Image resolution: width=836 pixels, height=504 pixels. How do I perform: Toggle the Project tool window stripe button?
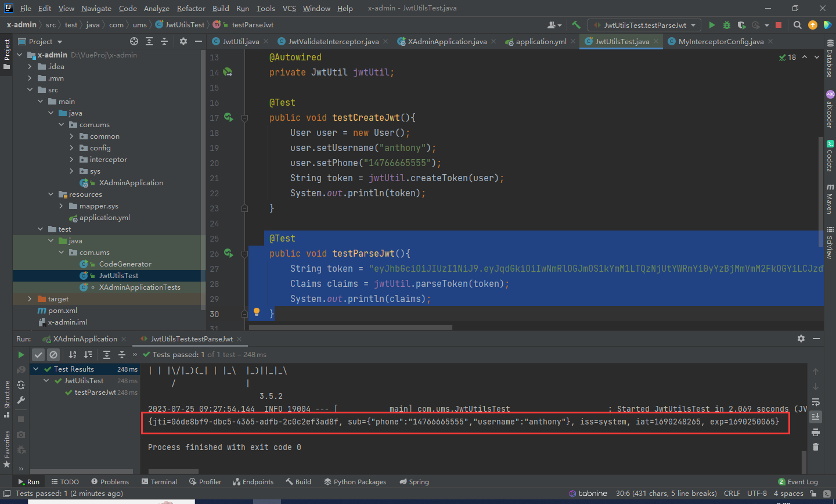pyautogui.click(x=7, y=54)
